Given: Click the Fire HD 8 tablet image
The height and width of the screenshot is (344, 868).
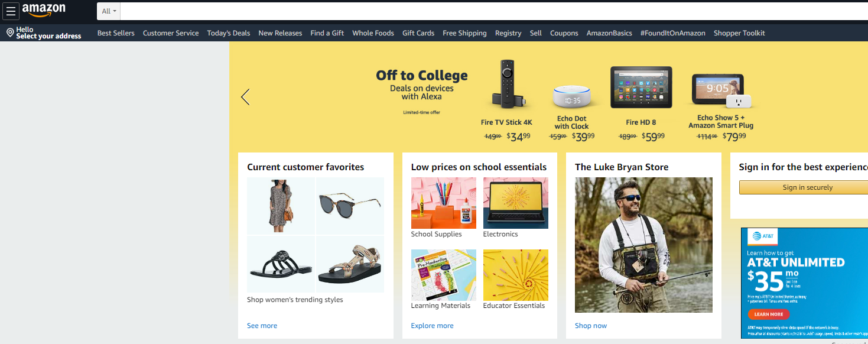Looking at the screenshot, I should (641, 87).
